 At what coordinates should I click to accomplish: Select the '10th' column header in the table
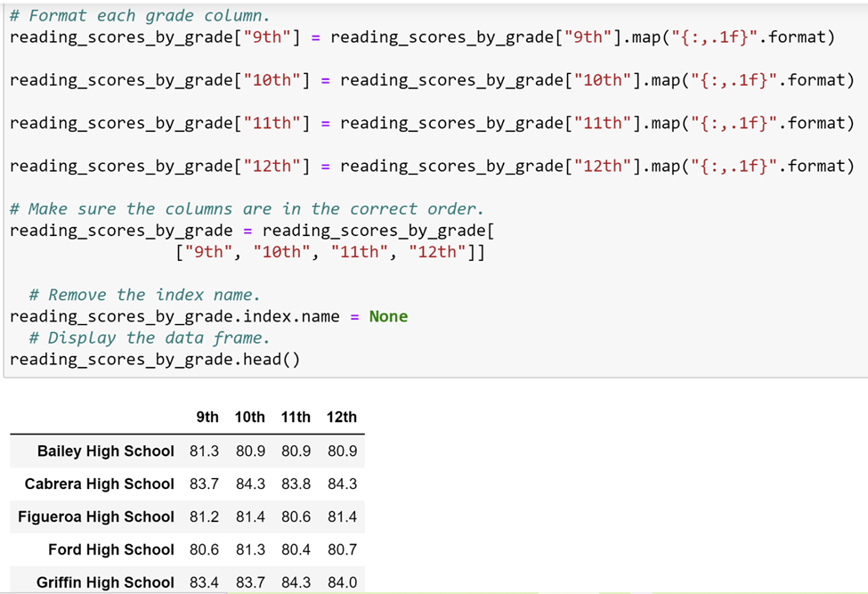pos(250,417)
